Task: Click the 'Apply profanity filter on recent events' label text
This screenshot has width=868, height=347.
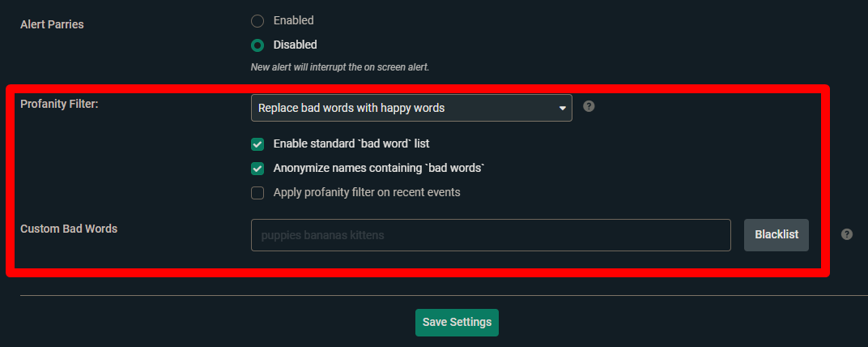Action: (367, 192)
